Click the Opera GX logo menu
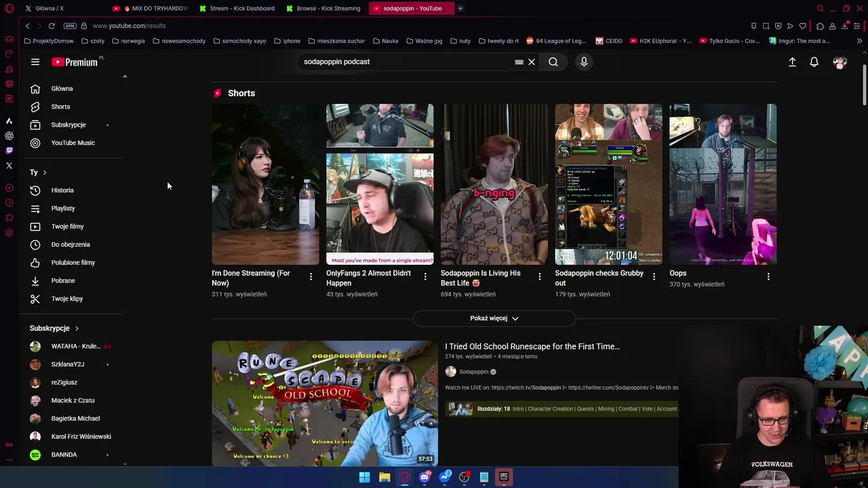This screenshot has width=868, height=488. 9,8
